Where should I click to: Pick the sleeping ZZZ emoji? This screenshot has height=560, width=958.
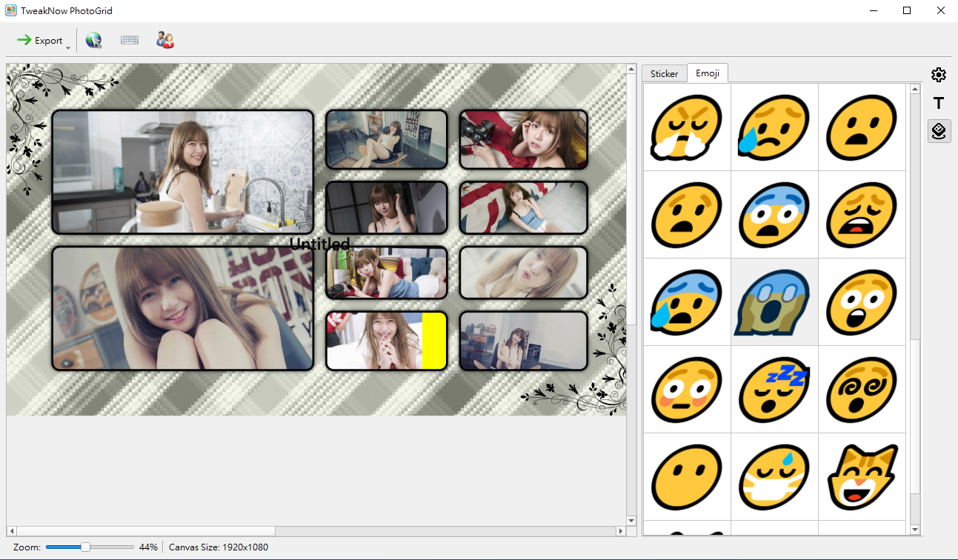(774, 389)
